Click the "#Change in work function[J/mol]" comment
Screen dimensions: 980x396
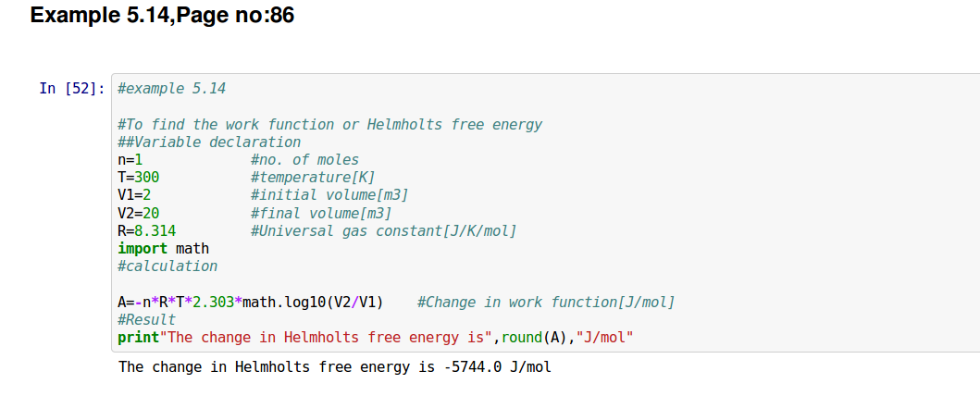point(546,302)
